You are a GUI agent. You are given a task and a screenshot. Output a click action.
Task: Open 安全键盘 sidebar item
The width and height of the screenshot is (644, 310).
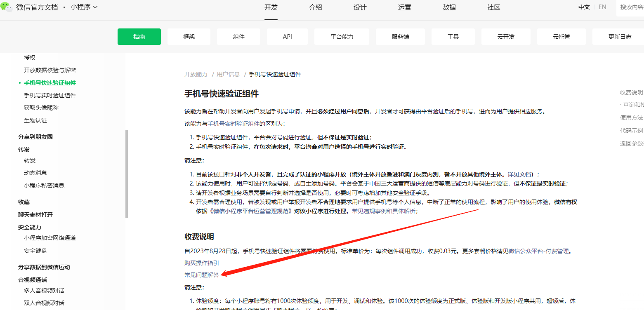point(35,251)
